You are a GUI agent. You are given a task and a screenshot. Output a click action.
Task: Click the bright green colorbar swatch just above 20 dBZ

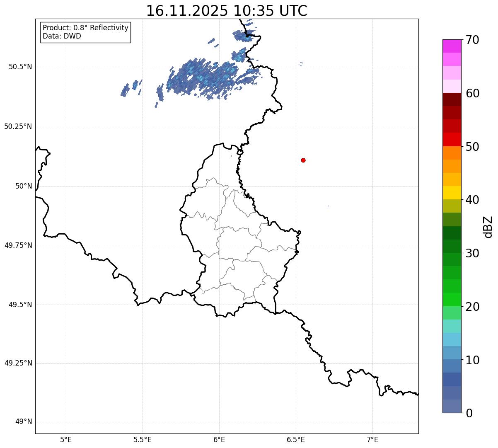pos(452,299)
